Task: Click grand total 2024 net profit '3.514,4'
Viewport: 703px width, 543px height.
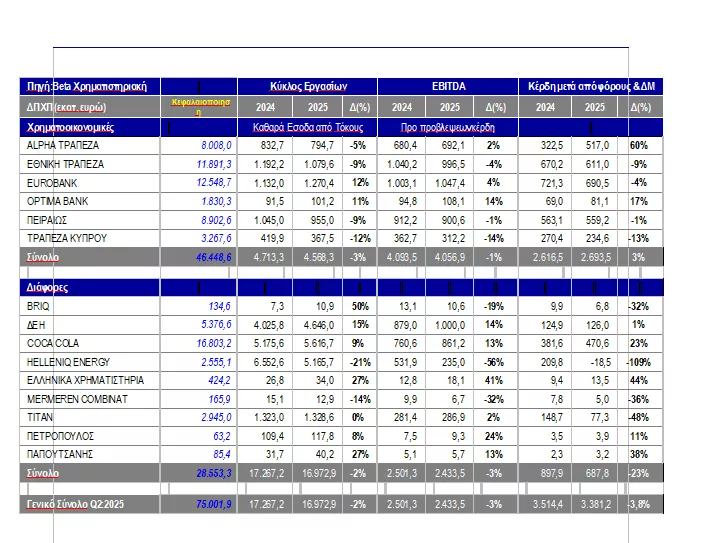Action: 548,504
